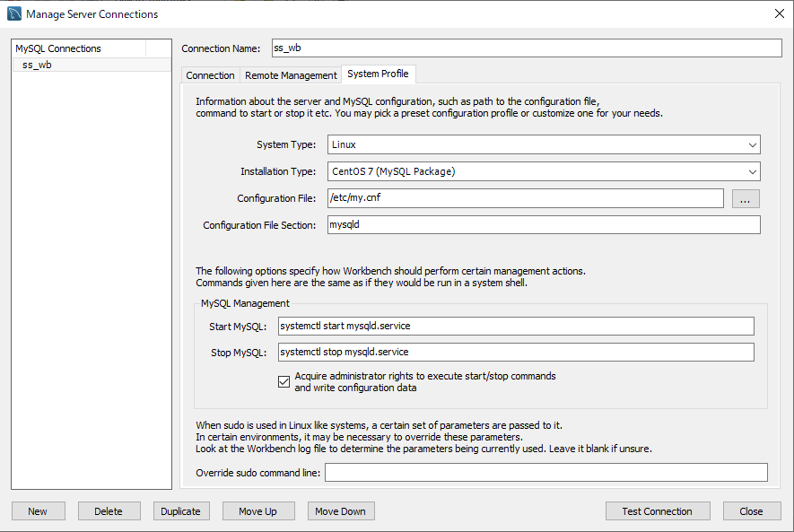Image resolution: width=794 pixels, height=532 pixels.
Task: Select the System Profile tab
Action: [x=379, y=74]
